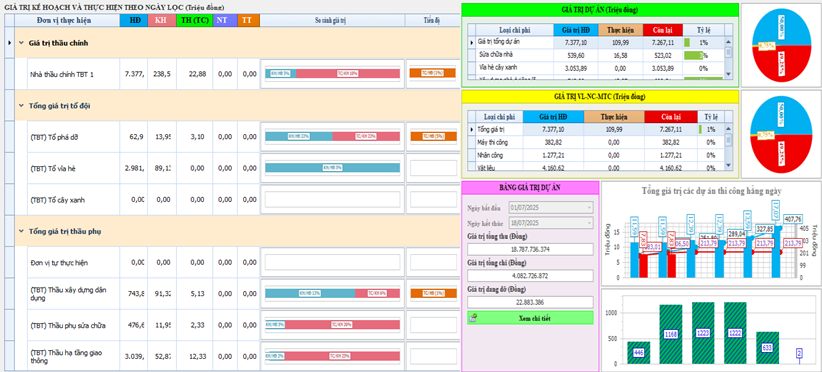Click comparison bar for Nhà thầu chính TBT 1
The height and width of the screenshot is (372, 822).
(x=332, y=74)
